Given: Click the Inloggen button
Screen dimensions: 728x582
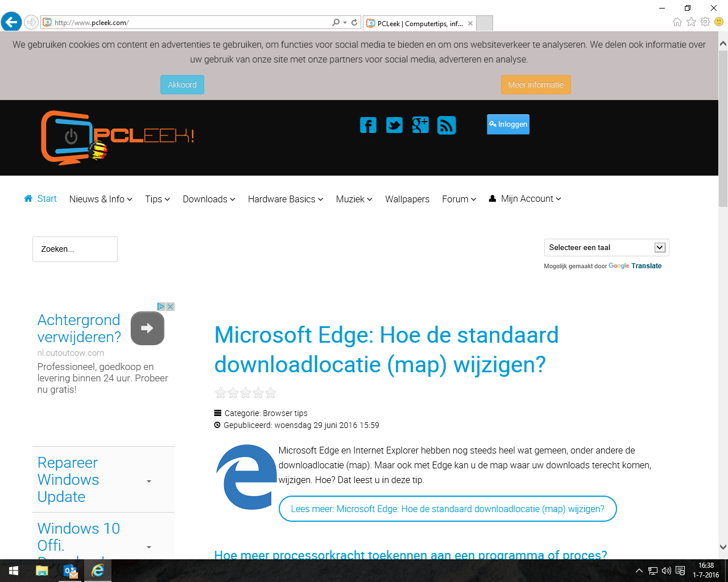Looking at the screenshot, I should [508, 124].
